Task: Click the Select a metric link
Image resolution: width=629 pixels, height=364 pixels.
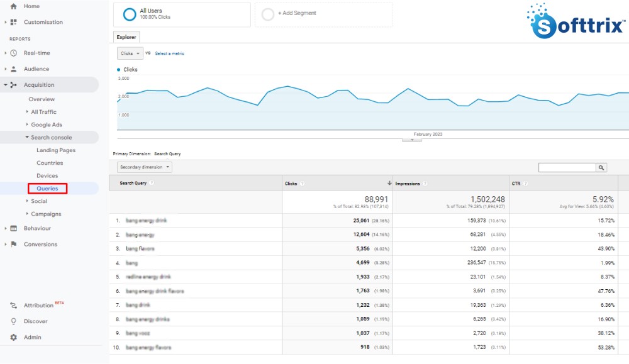Action: (x=170, y=53)
